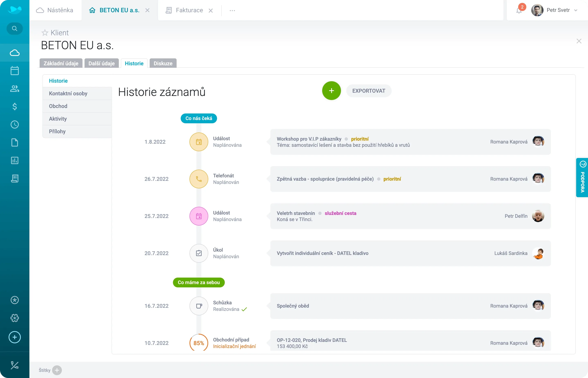The height and width of the screenshot is (378, 588).
Task: Open the bar chart reports icon
Action: tap(14, 160)
